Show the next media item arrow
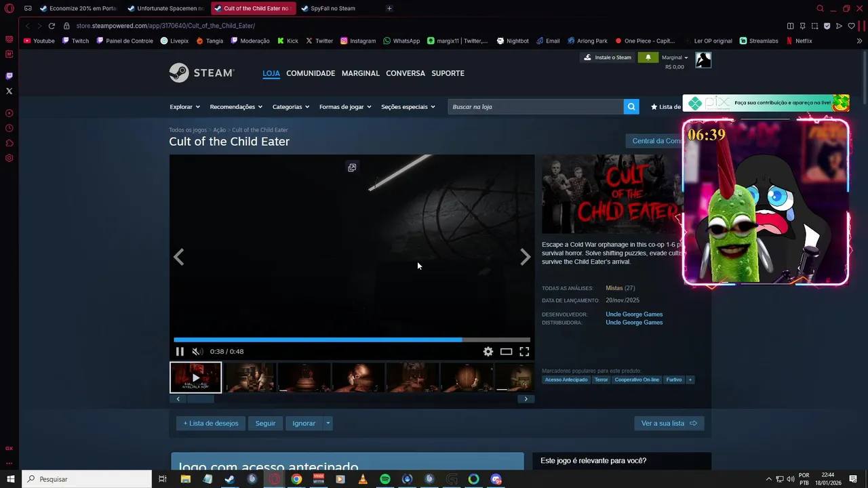This screenshot has height=488, width=868. point(525,257)
